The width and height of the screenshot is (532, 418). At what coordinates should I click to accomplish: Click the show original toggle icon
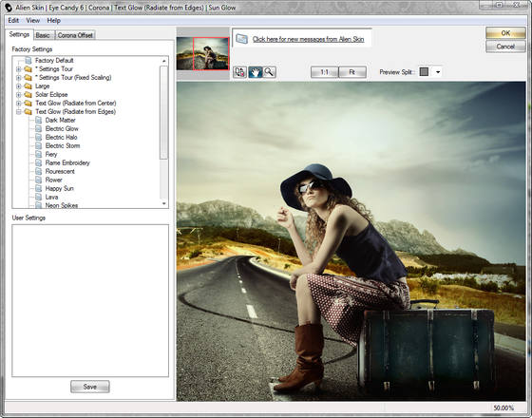[239, 72]
